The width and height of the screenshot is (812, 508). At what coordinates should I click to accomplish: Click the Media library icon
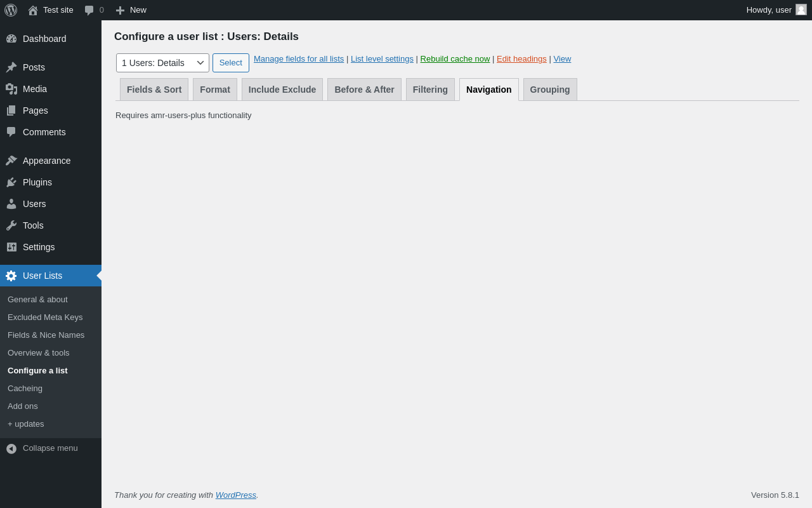(11, 89)
